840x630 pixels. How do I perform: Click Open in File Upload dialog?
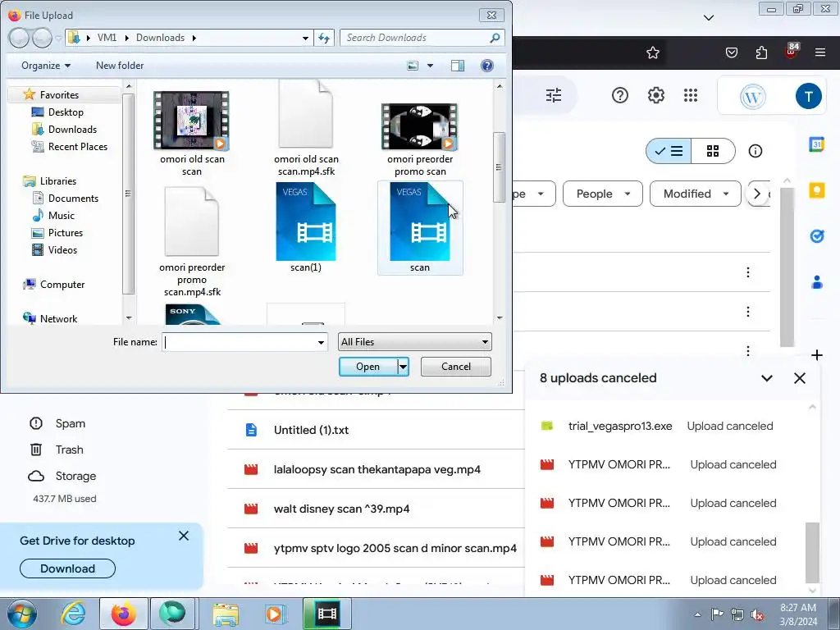tap(368, 367)
